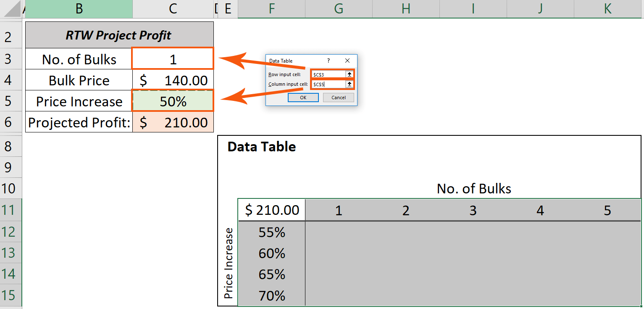The image size is (644, 309).
Task: Select cell C3 showing No. of Bulks value 1
Action: (x=172, y=58)
